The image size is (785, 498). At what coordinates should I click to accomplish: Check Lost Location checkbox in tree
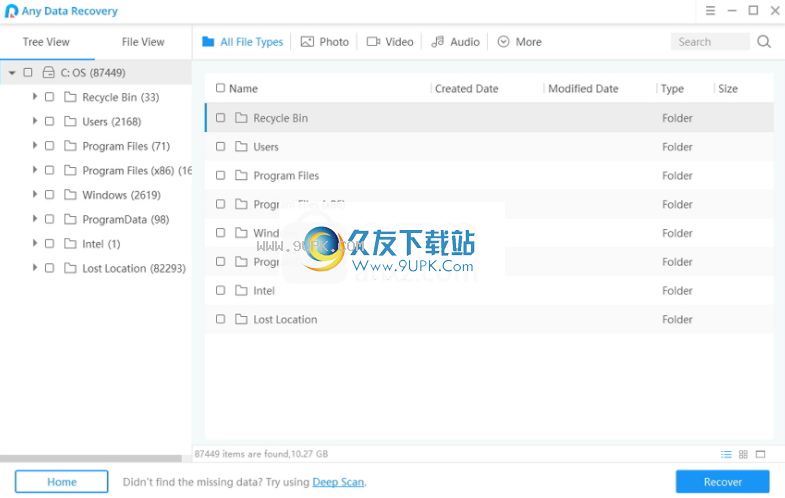point(49,268)
